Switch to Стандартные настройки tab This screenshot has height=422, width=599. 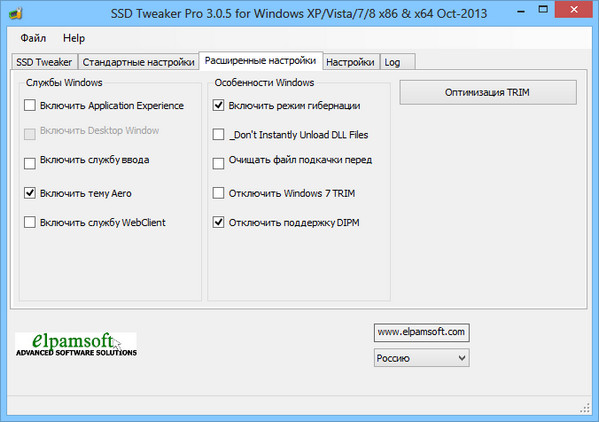coord(138,62)
